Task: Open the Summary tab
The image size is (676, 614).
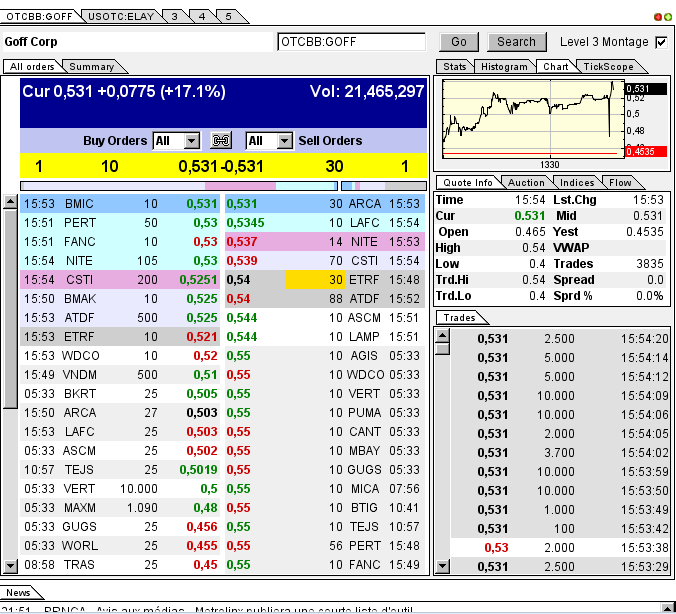Action: point(92,67)
